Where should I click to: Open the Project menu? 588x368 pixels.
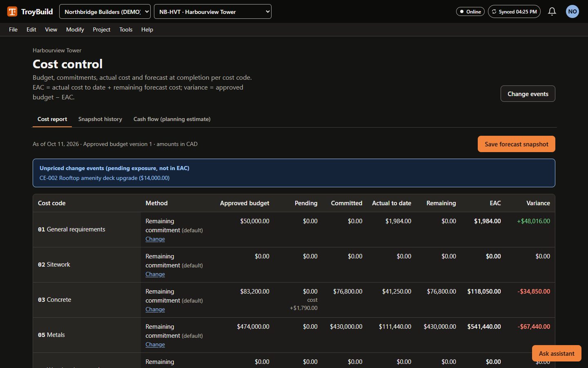(x=102, y=29)
